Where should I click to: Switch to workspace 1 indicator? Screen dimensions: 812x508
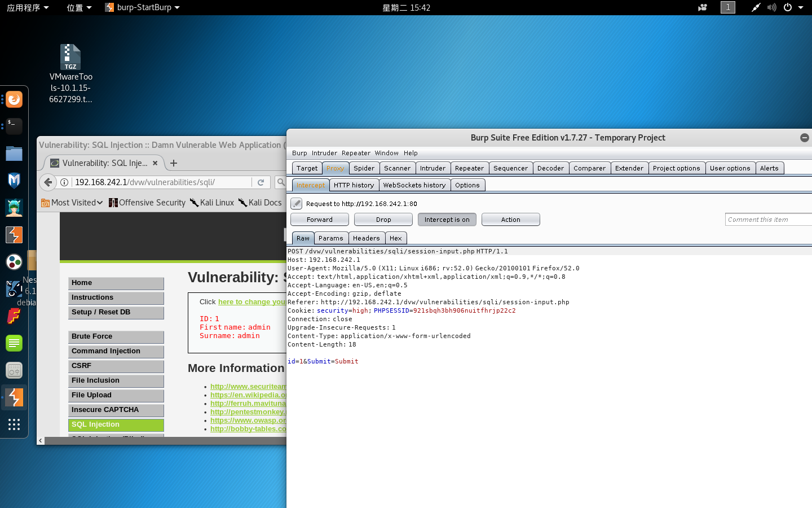[x=728, y=7]
